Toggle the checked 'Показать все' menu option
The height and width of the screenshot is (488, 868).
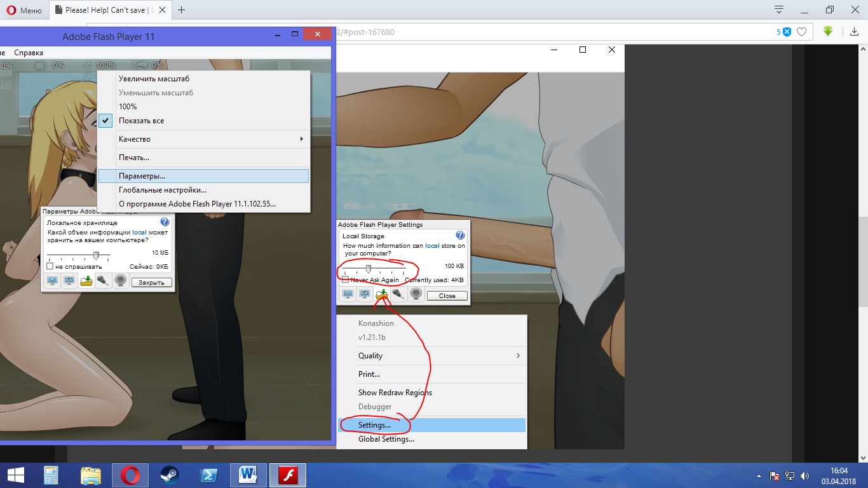[141, 121]
